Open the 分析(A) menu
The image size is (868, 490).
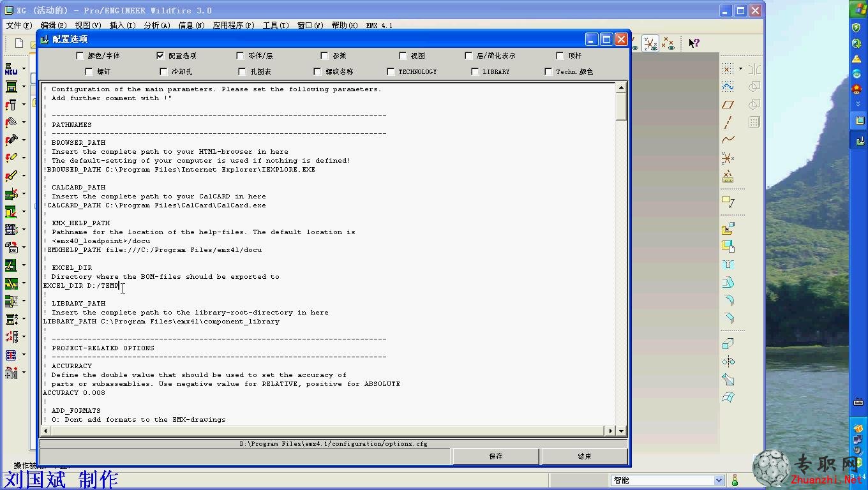pyautogui.click(x=157, y=26)
